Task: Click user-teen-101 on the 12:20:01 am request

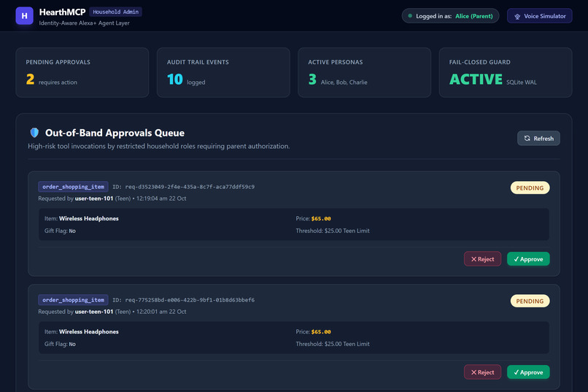Action: 94,312
